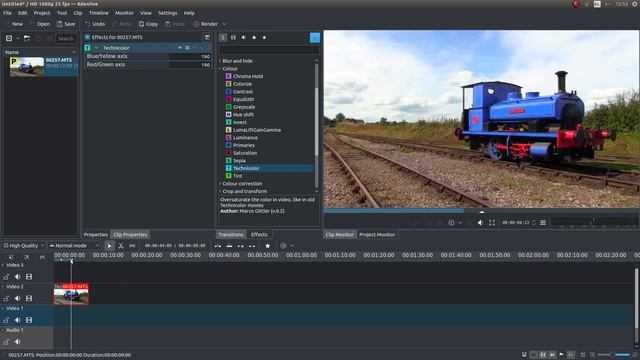
Task: Adjust the Blue/Yellow axis slider
Action: [x=148, y=56]
